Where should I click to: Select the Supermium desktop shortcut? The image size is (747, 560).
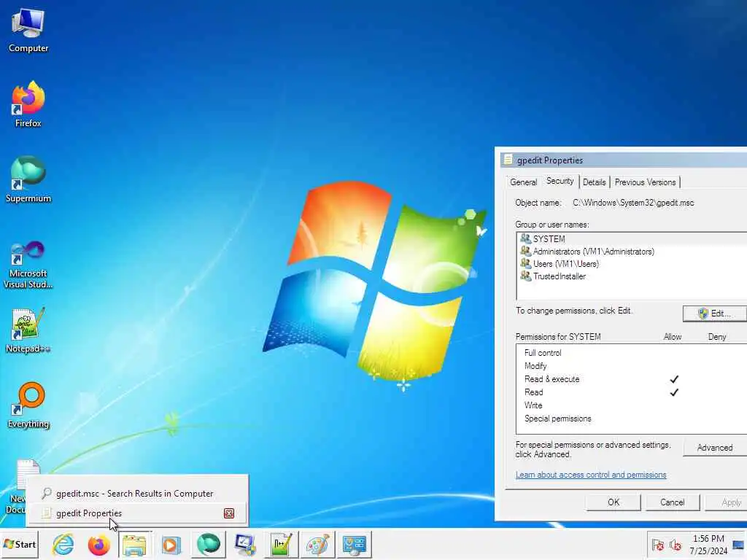point(28,180)
